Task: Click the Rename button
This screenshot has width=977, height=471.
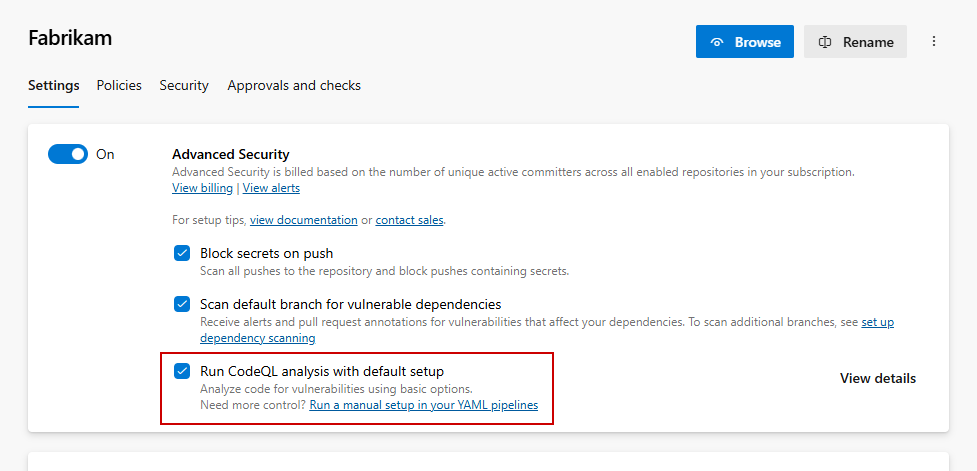Action: pos(855,42)
